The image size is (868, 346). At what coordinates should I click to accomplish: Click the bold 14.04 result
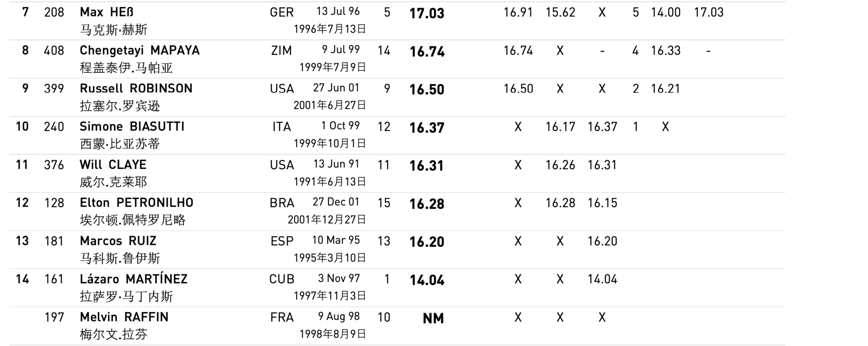(x=427, y=280)
